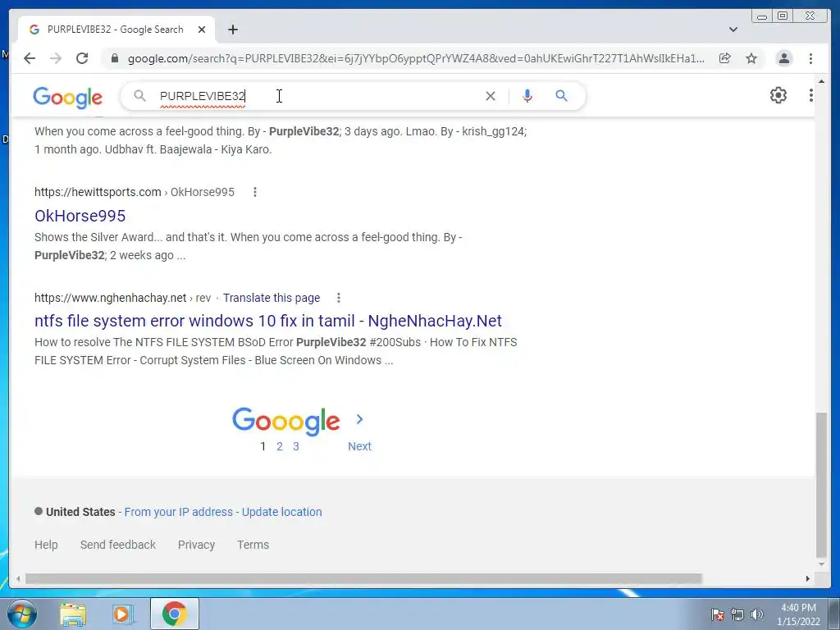Open the ntfs file system error result
Image resolution: width=840 pixels, height=630 pixels.
tap(268, 321)
